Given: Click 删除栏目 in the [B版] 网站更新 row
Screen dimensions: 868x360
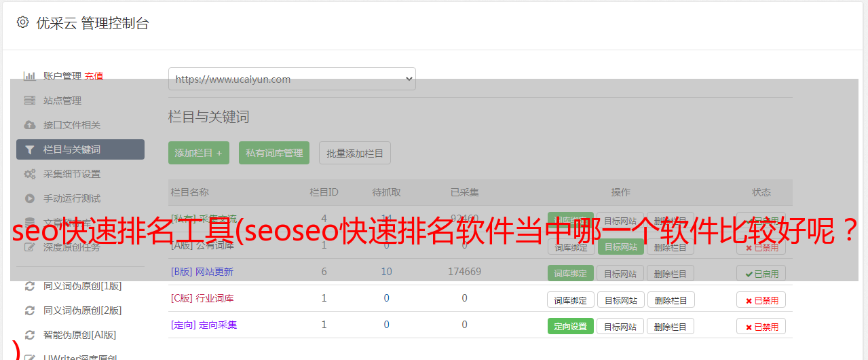Looking at the screenshot, I should click(x=671, y=273).
